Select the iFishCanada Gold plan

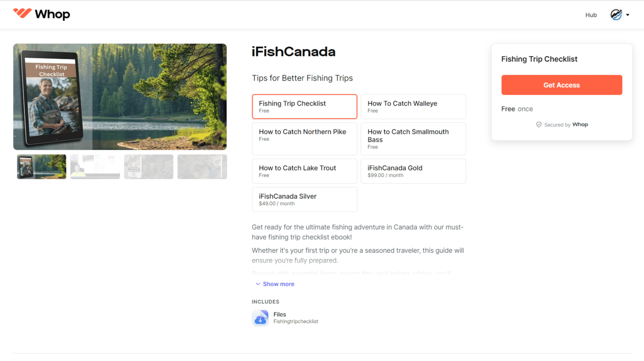pyautogui.click(x=413, y=171)
